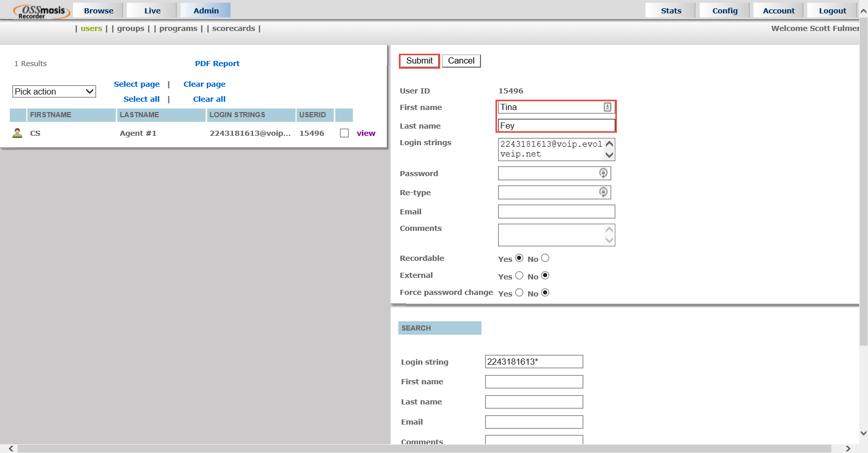868x453 pixels.
Task: Click the horizontal scrollbar right arrow
Action: coord(848,448)
